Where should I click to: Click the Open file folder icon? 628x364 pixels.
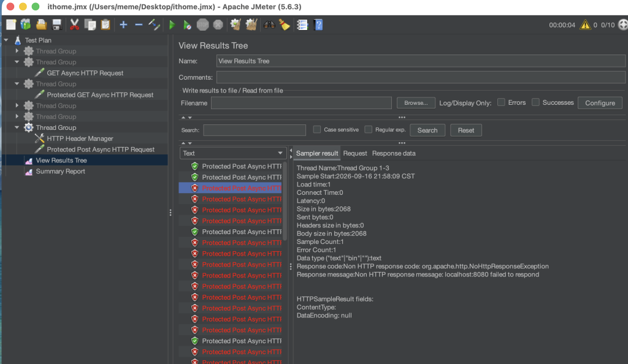coord(41,25)
